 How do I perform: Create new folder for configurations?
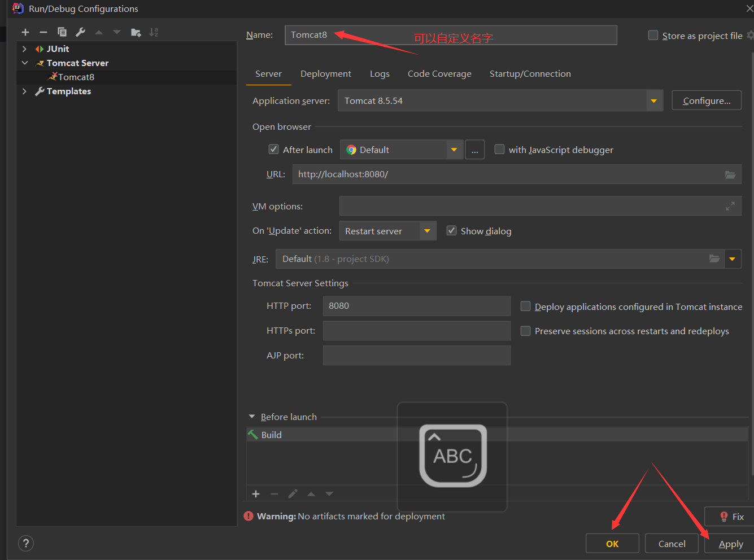(x=136, y=32)
